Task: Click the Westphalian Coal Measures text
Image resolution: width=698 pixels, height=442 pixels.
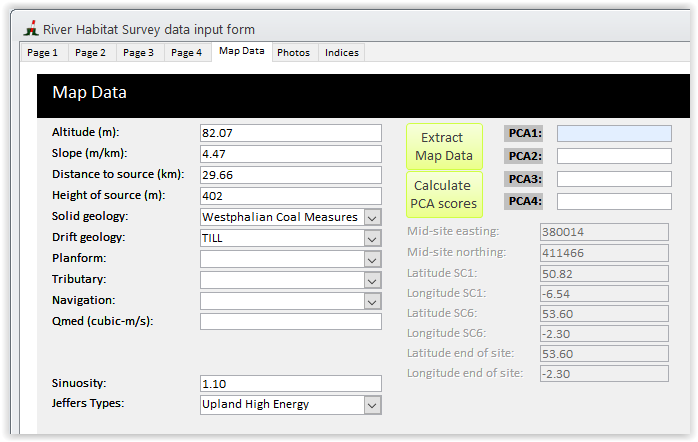Action: coord(280,217)
